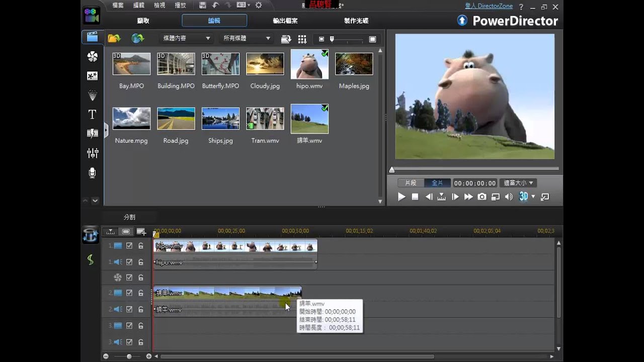Switch to the 擷取 tab
Screen dimensions: 644x362
tap(143, 21)
